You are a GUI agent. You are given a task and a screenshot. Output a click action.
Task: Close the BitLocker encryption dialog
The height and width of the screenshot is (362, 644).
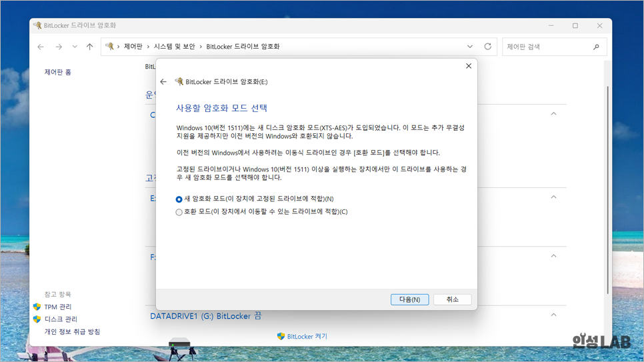[468, 66]
